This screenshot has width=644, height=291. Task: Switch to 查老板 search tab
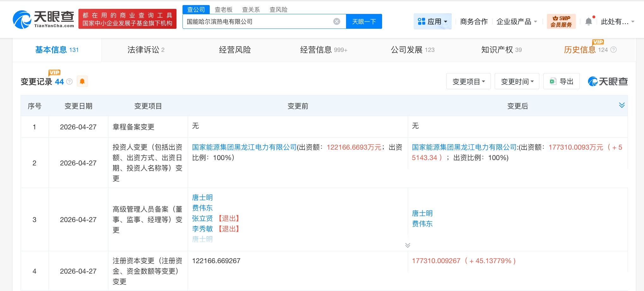click(224, 9)
